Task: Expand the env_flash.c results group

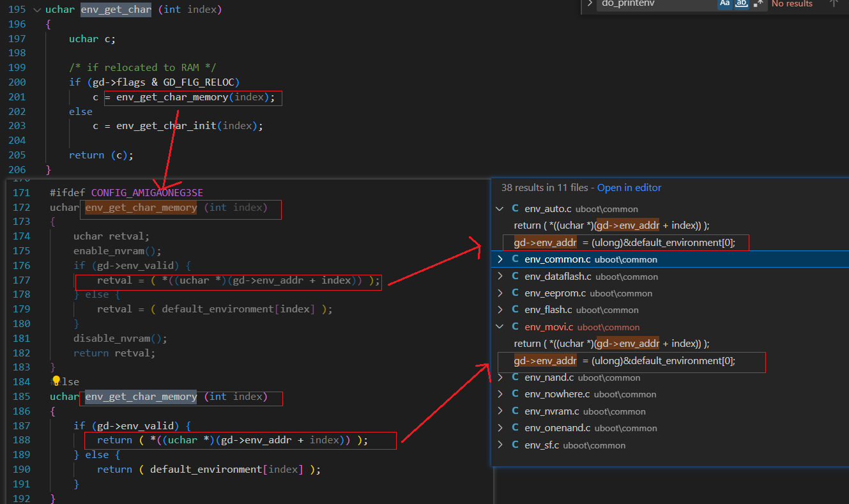Action: click(500, 310)
